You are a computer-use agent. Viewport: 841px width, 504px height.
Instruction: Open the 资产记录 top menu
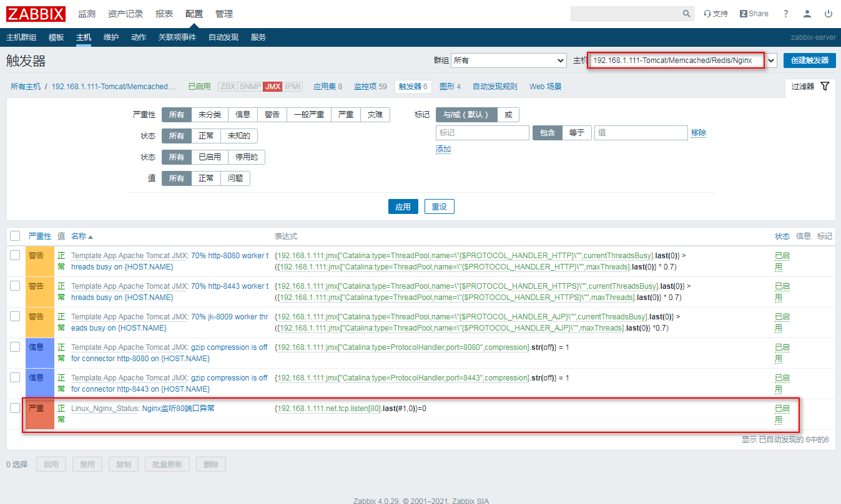point(125,14)
